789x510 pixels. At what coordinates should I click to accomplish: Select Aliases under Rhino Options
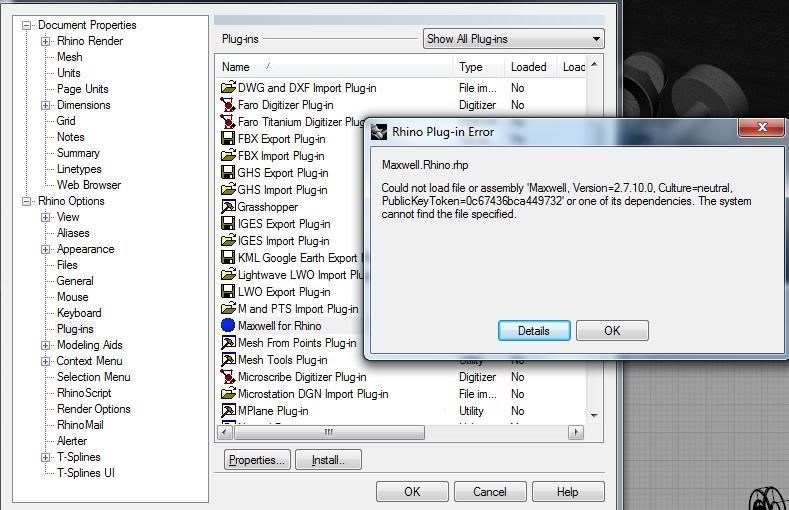[73, 233]
